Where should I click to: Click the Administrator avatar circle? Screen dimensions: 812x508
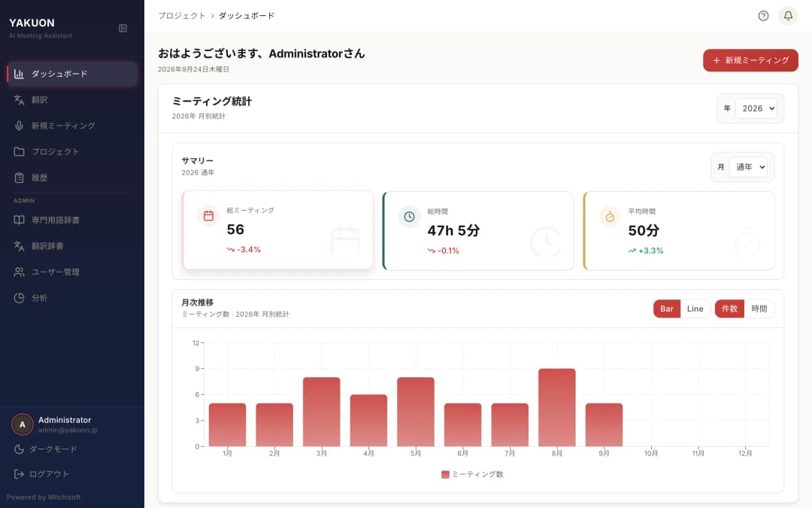pos(23,424)
